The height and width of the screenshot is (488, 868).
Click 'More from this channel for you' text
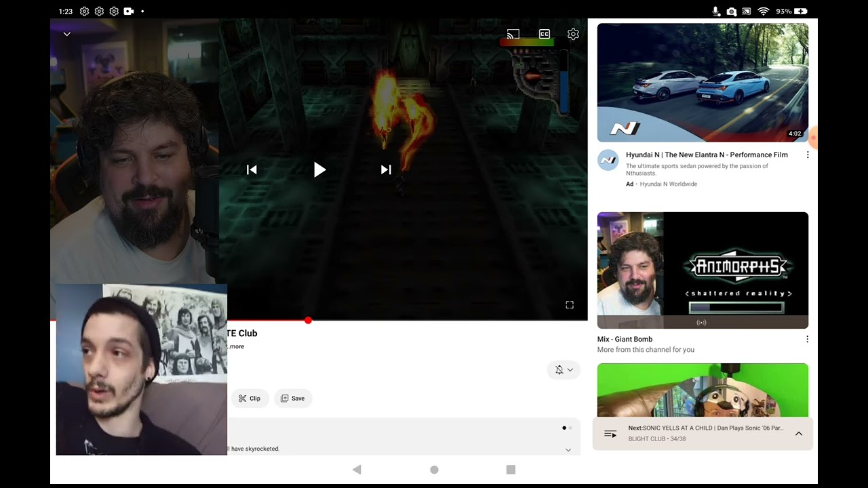[x=646, y=350]
